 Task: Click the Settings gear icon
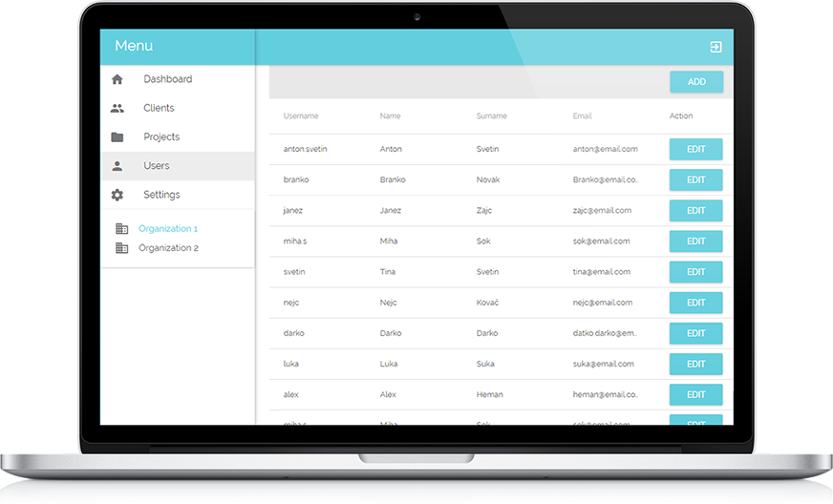(117, 195)
